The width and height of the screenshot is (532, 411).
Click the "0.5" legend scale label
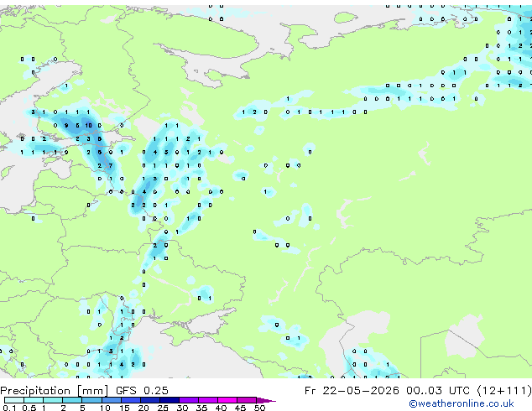click(29, 408)
